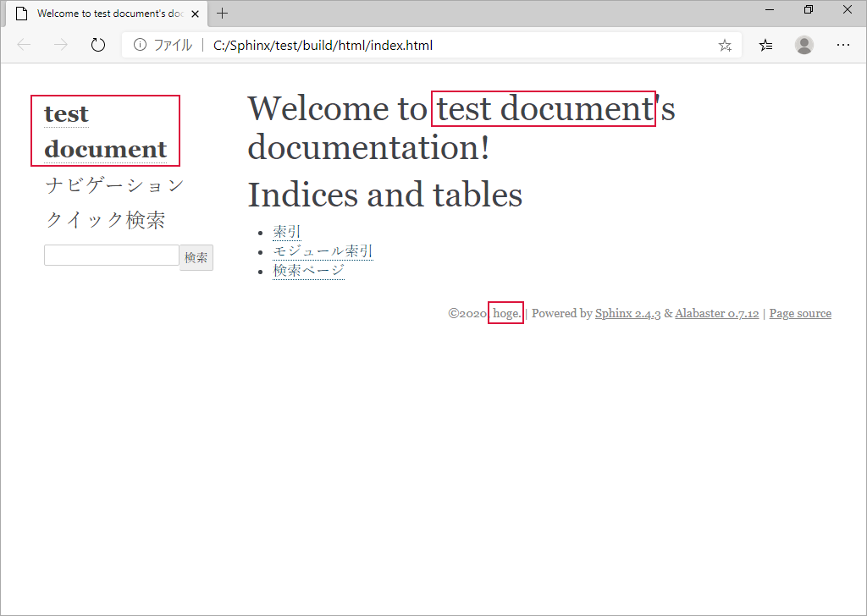Open the browser settings ellipsis menu
The height and width of the screenshot is (616, 867).
tap(842, 45)
